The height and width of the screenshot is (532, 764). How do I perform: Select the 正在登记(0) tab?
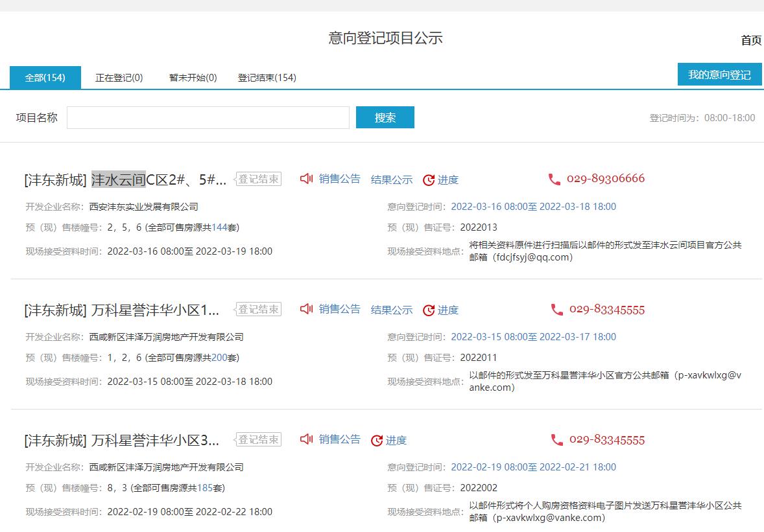(119, 78)
